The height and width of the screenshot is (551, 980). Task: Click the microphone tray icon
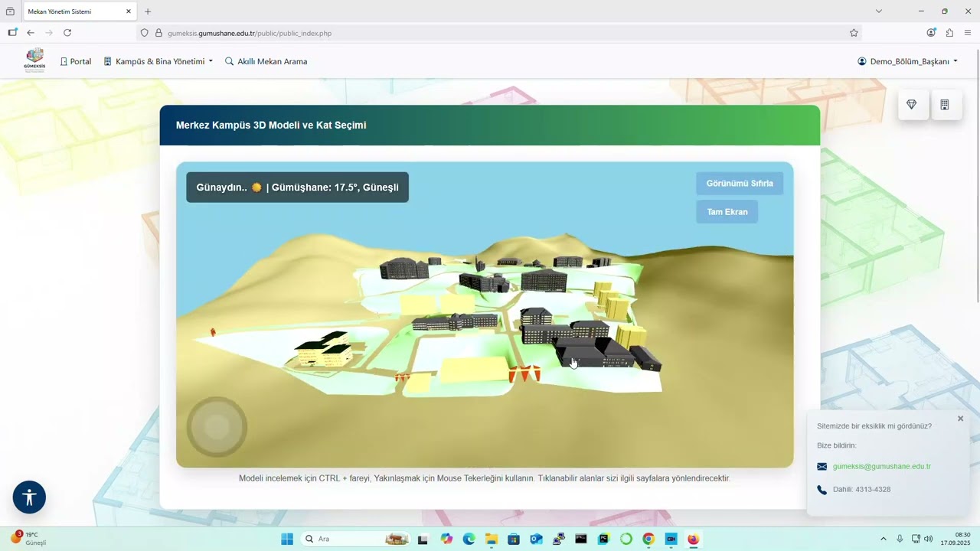900,539
